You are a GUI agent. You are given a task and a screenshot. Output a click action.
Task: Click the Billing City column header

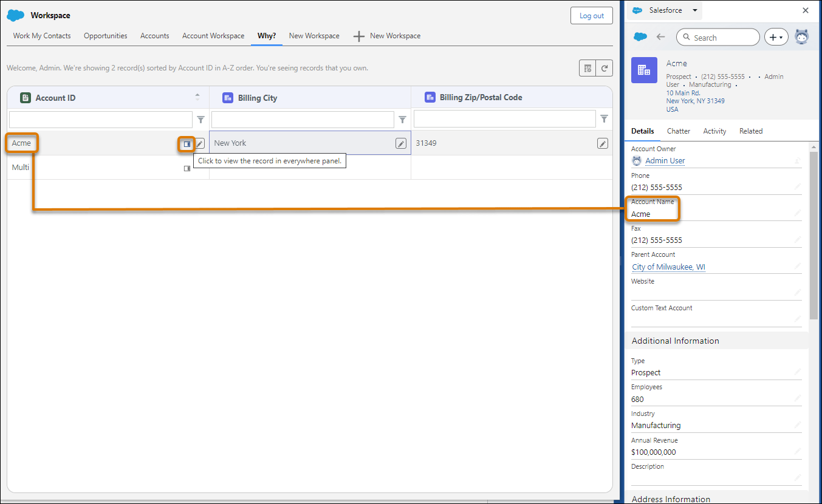[310, 98]
